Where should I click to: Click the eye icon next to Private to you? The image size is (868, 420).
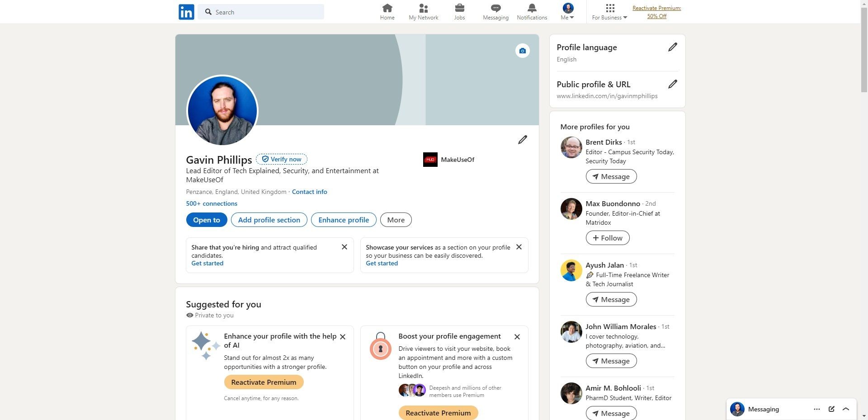[x=189, y=315]
